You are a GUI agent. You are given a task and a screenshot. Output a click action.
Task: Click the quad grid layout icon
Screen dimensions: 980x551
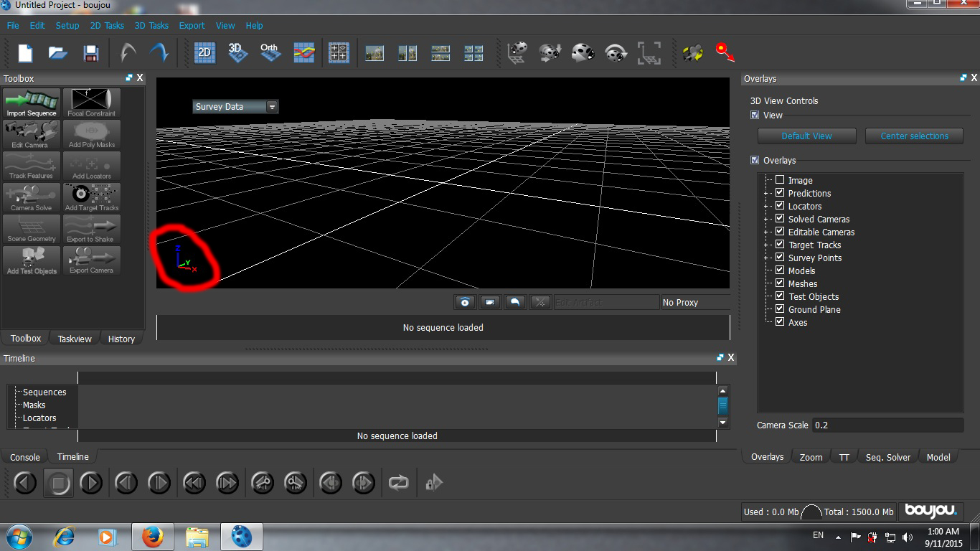tap(339, 52)
